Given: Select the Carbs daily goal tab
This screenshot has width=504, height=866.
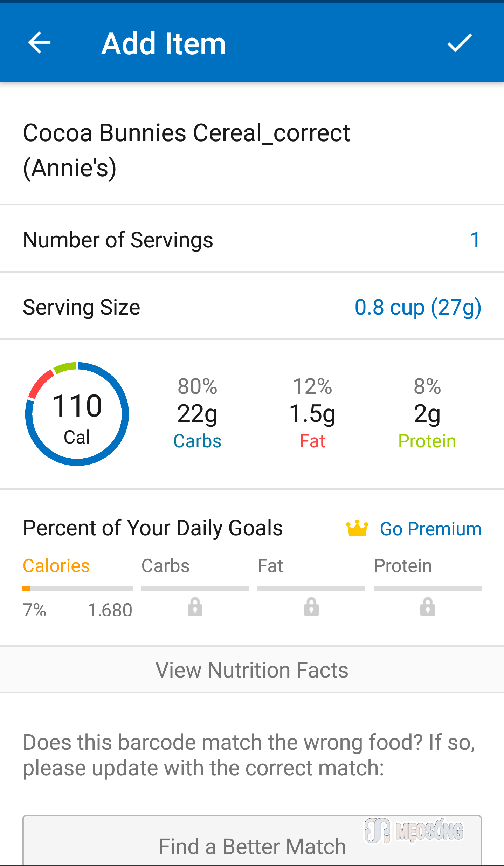Looking at the screenshot, I should (x=165, y=566).
